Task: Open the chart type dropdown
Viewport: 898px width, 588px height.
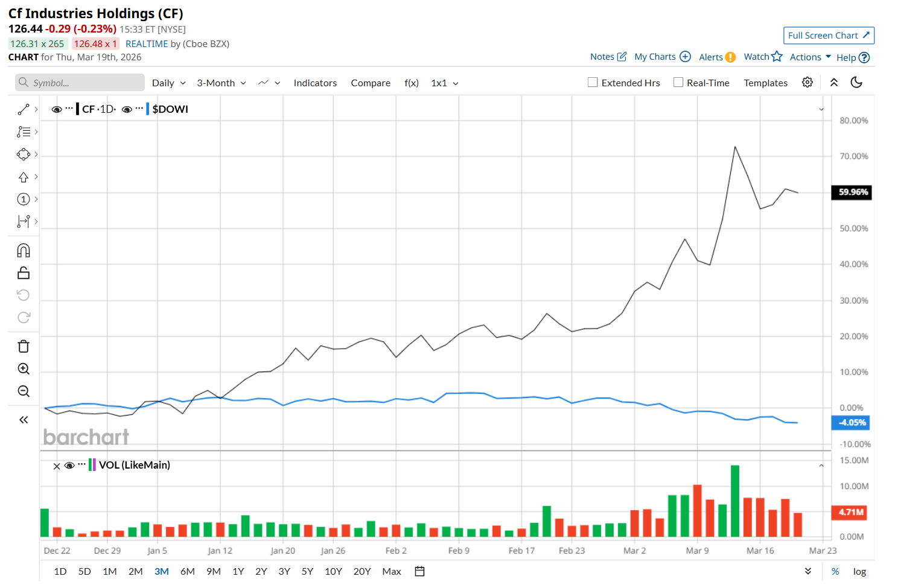Action: pos(269,83)
